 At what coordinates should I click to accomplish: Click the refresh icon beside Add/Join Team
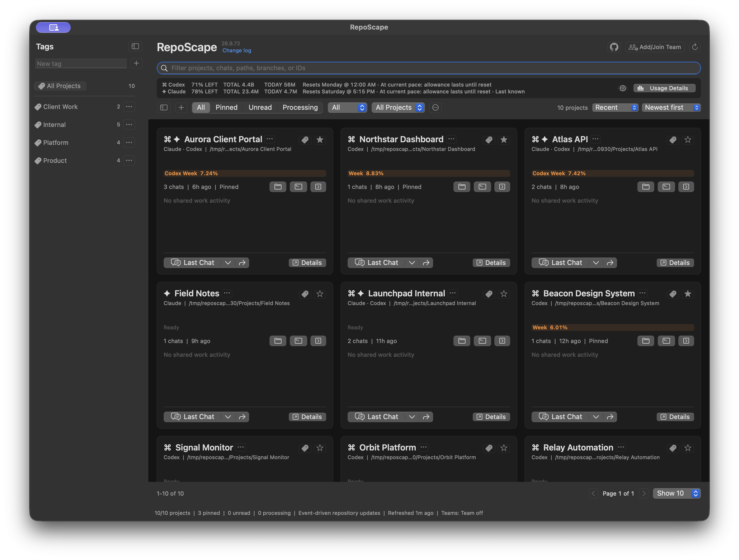[x=695, y=47]
